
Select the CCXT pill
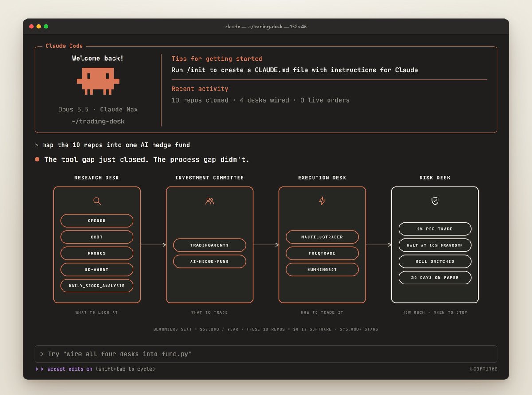click(97, 237)
